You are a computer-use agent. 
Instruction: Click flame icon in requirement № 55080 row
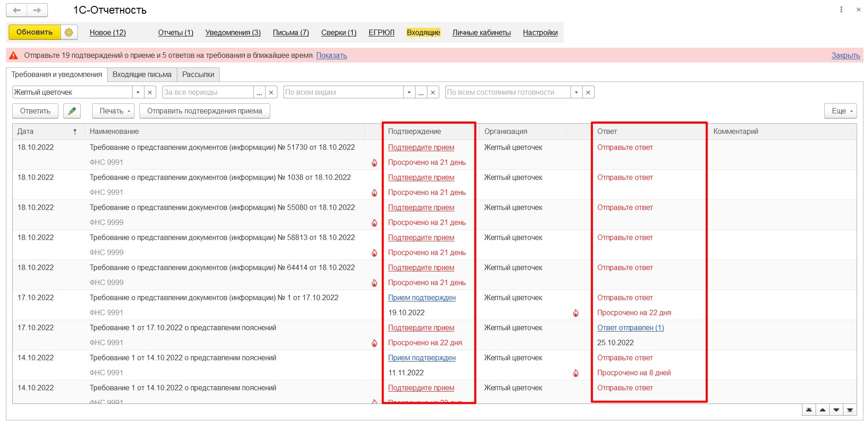374,223
